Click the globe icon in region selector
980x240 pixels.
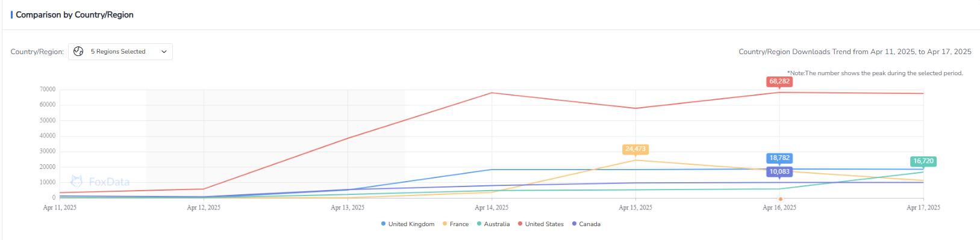[78, 52]
